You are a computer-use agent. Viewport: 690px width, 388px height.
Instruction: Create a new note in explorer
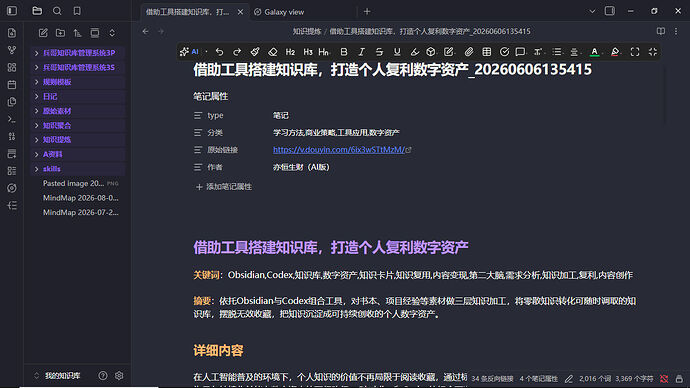click(43, 33)
